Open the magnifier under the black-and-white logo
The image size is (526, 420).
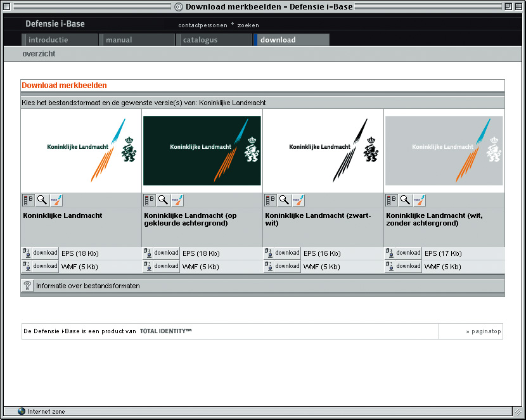tap(285, 200)
